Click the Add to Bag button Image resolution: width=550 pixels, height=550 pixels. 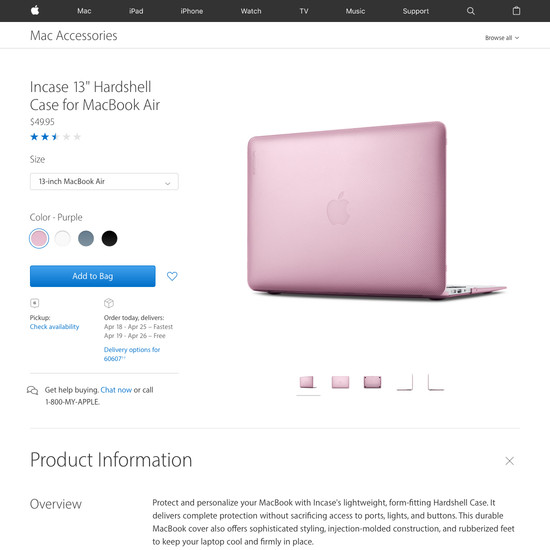[93, 276]
